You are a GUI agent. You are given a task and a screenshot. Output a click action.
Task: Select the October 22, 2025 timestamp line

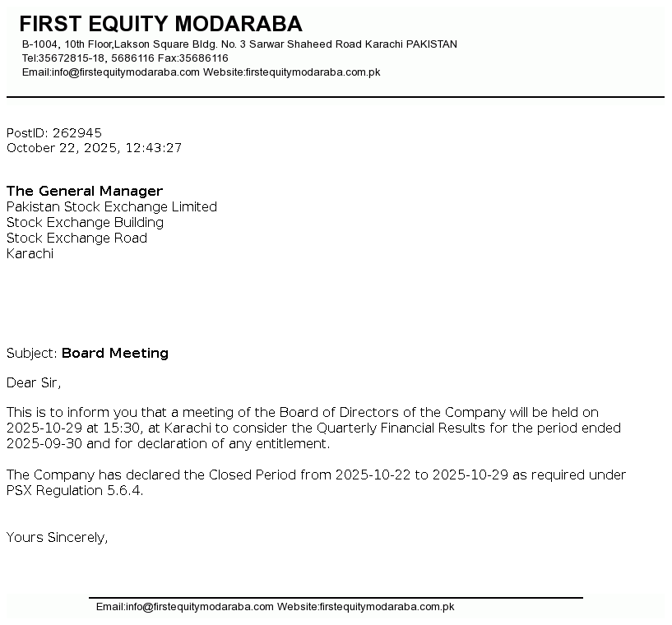coord(94,148)
